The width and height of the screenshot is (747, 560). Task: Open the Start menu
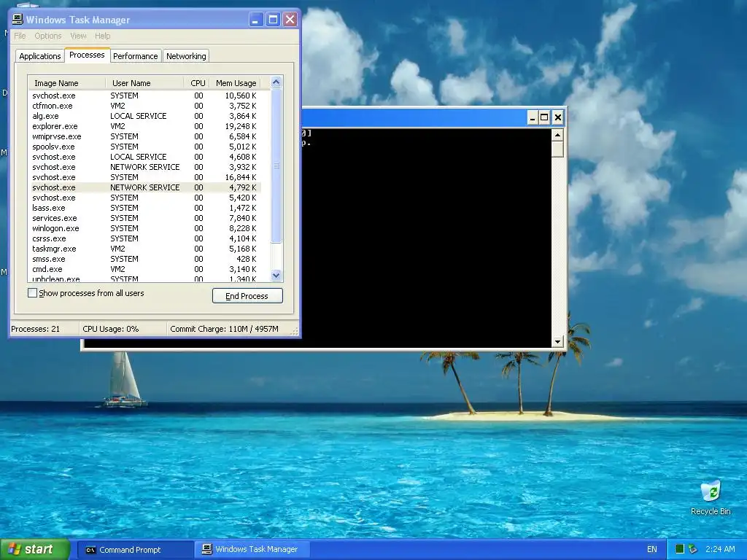point(35,549)
